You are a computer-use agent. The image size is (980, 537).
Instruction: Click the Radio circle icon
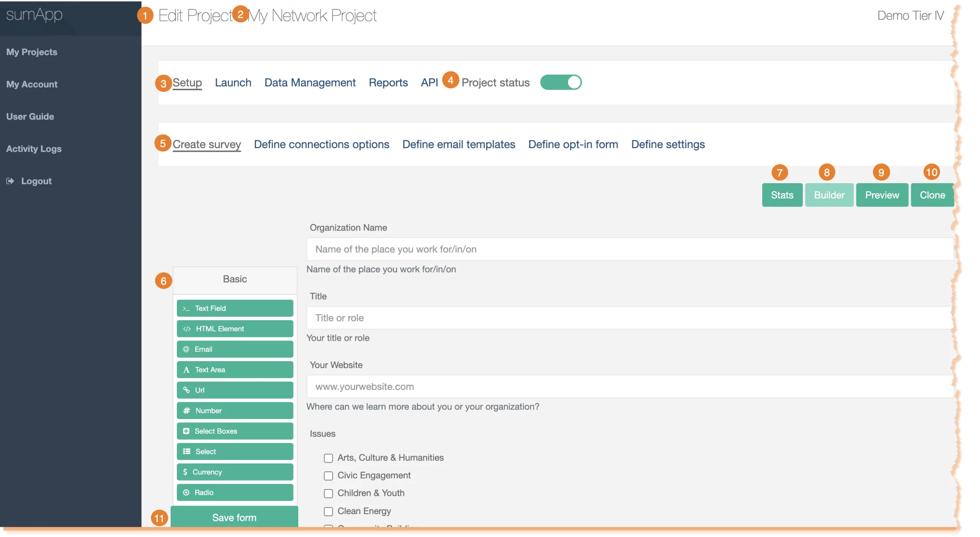click(x=186, y=493)
